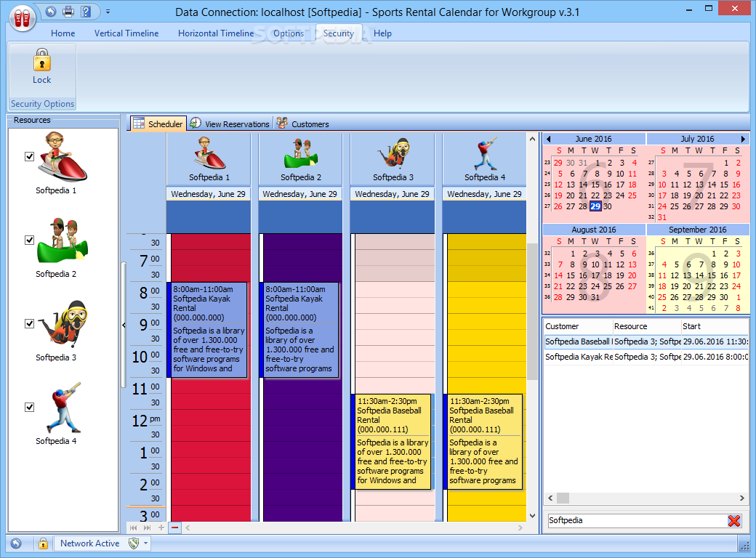Uncheck the Softpedia 4 resource checkbox
Image resolution: width=756 pixels, height=558 pixels.
click(29, 407)
